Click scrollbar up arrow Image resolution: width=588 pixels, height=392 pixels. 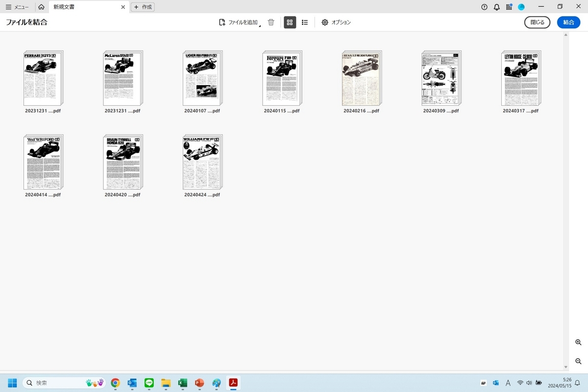(x=566, y=36)
